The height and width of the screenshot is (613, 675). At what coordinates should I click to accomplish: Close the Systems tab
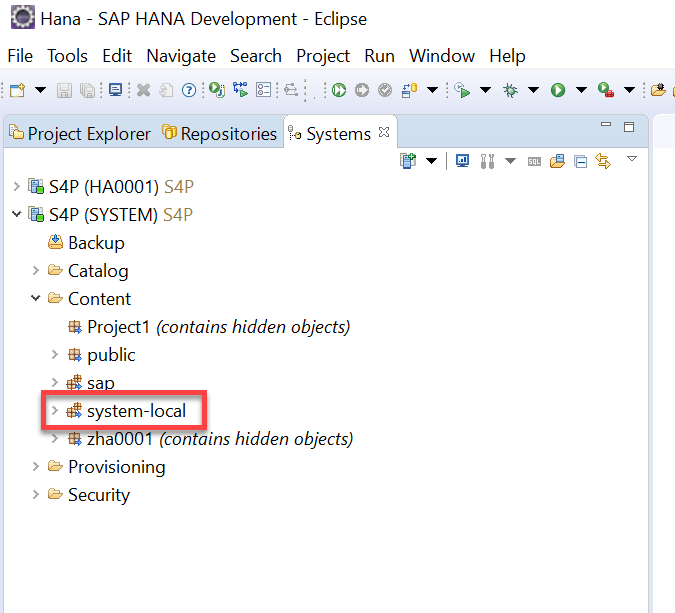point(384,132)
